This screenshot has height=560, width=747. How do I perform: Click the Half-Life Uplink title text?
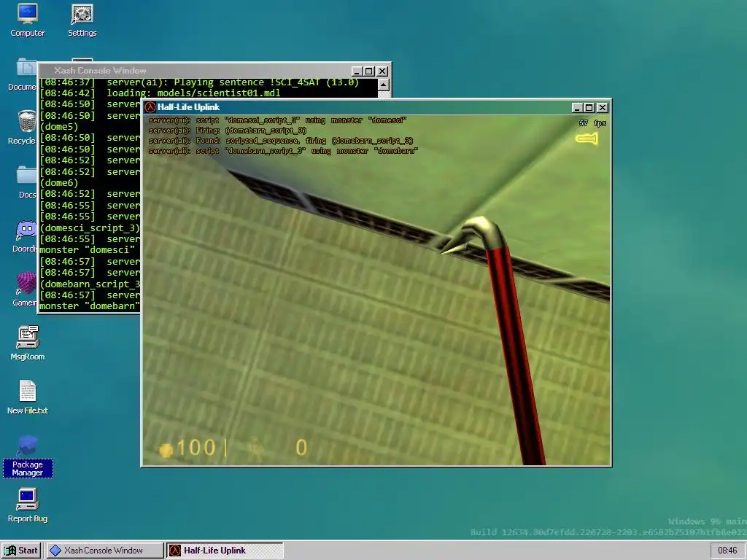point(189,108)
